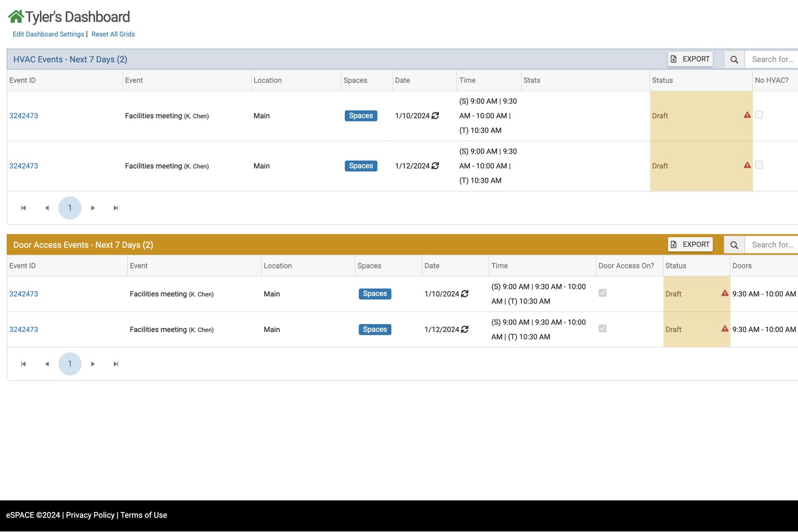Check No HVAC box for the 1/12/2024 event
The width and height of the screenshot is (798, 532).
coord(759,165)
